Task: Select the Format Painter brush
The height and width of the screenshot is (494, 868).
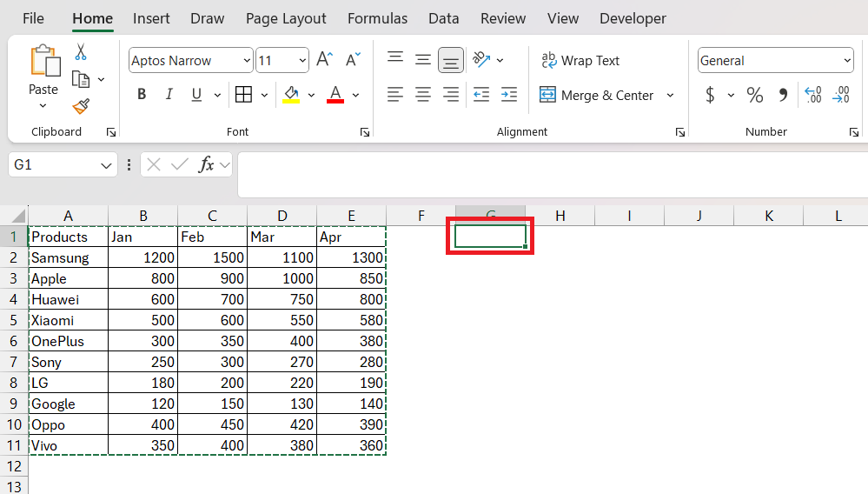Action: coord(81,106)
